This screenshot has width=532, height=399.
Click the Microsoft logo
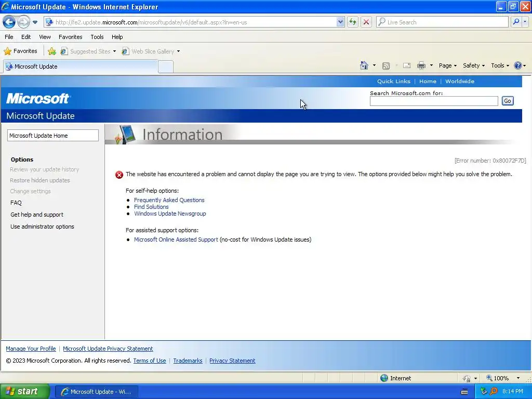click(x=38, y=98)
